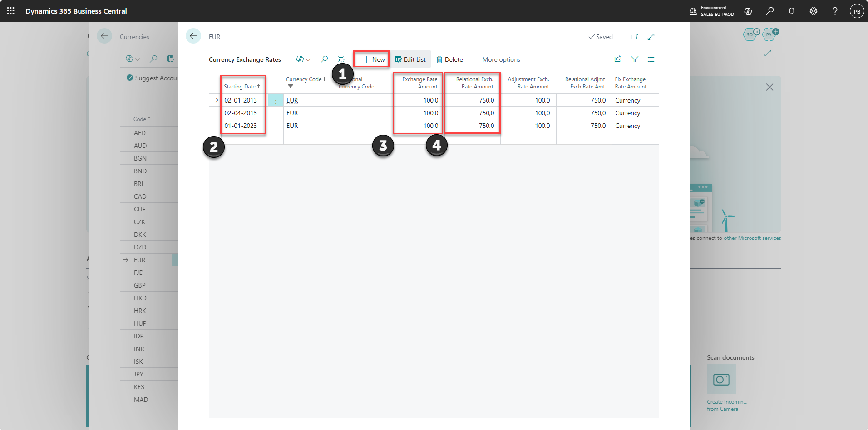The height and width of the screenshot is (430, 868).
Task: Click Dynamics 365 Business Central title
Action: click(x=76, y=11)
